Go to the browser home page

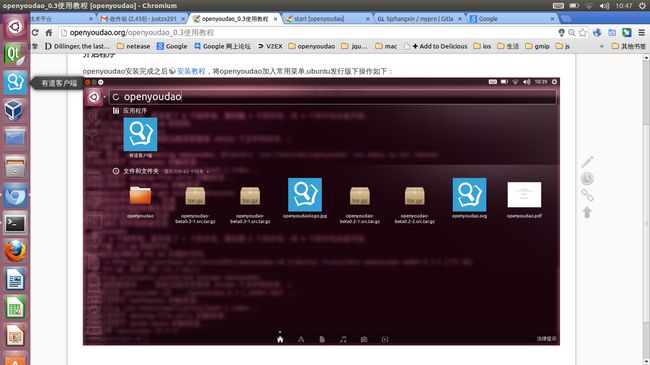(x=49, y=32)
